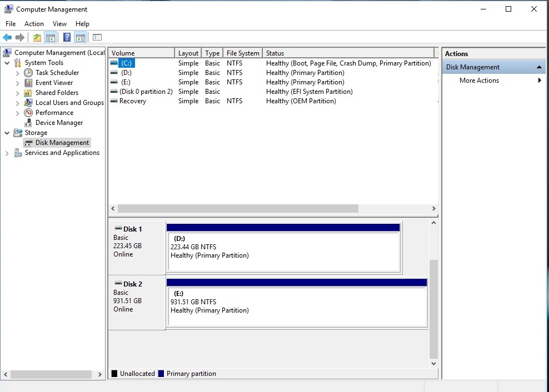Click the Computer Management window title icon

(8, 9)
